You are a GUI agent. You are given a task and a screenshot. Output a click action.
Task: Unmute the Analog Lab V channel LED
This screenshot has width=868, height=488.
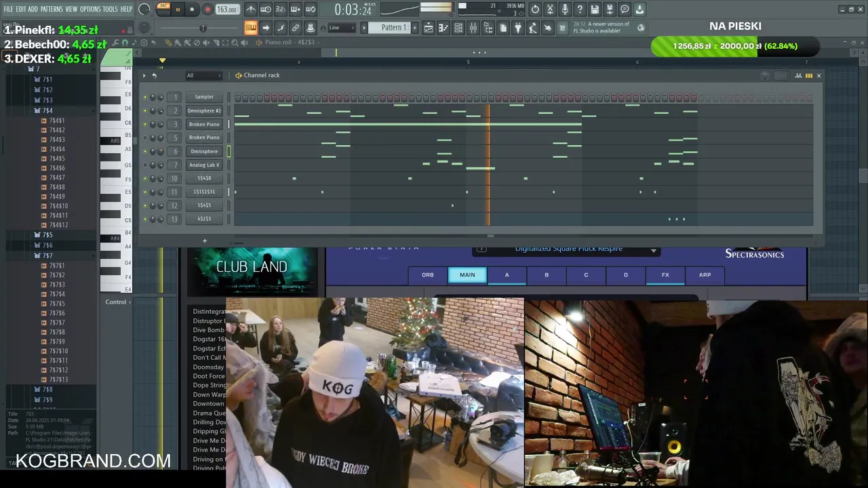(x=144, y=165)
